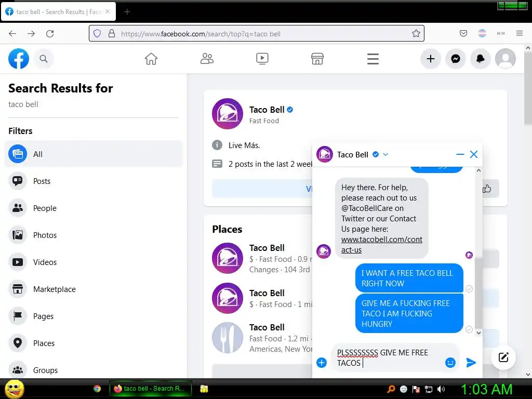Viewport: 532px width, 399px height.
Task: Open the emoji picker in chat
Action: 450,363
